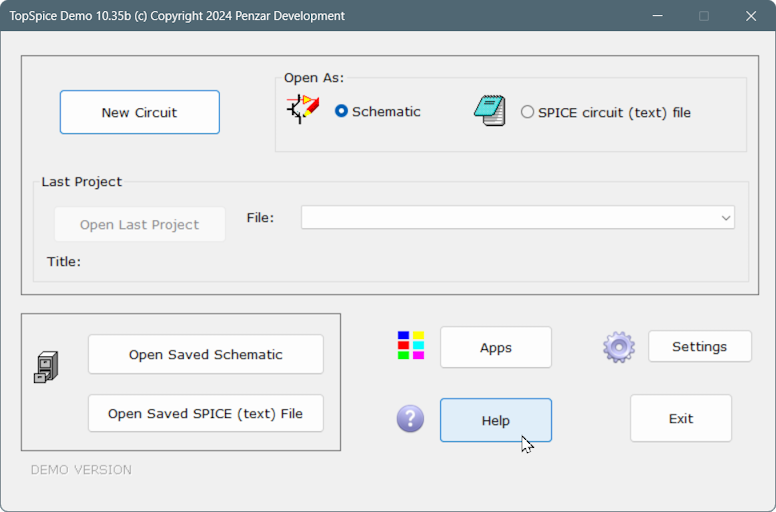This screenshot has width=776, height=512.
Task: Expand the File dropdown arrow
Action: [x=726, y=218]
